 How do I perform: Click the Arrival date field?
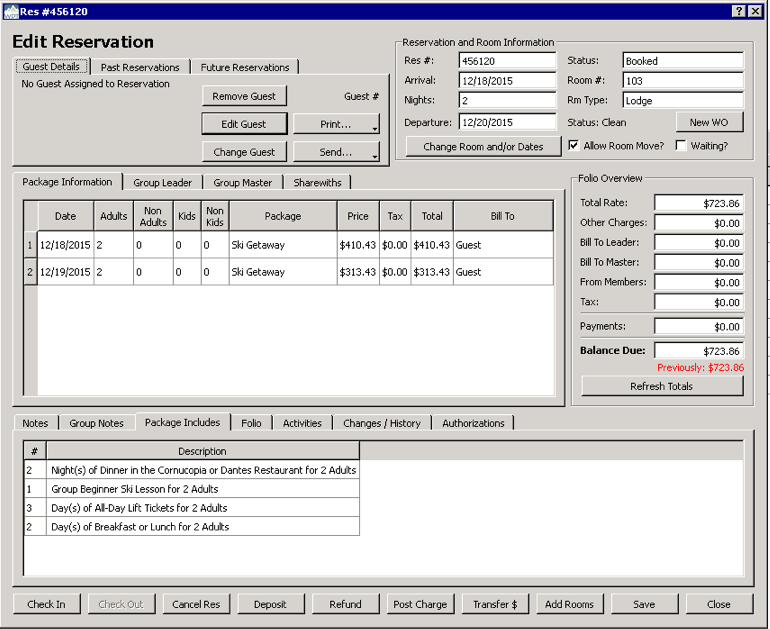pos(507,81)
